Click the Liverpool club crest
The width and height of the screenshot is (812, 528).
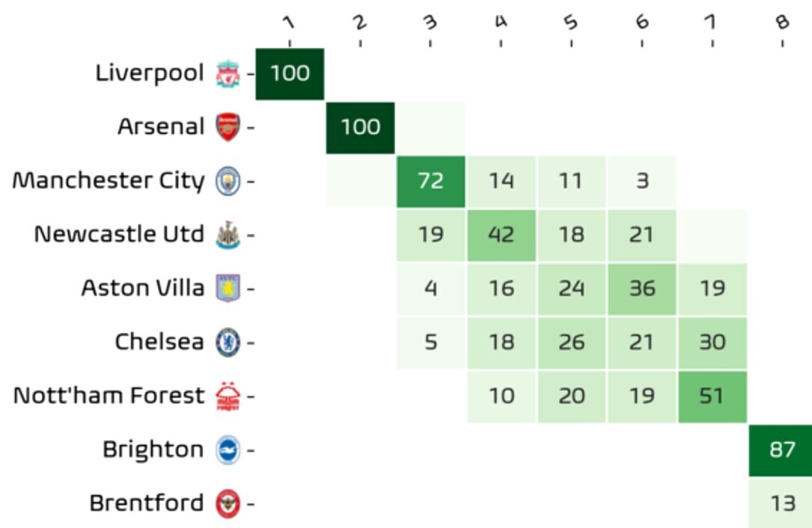(228, 73)
